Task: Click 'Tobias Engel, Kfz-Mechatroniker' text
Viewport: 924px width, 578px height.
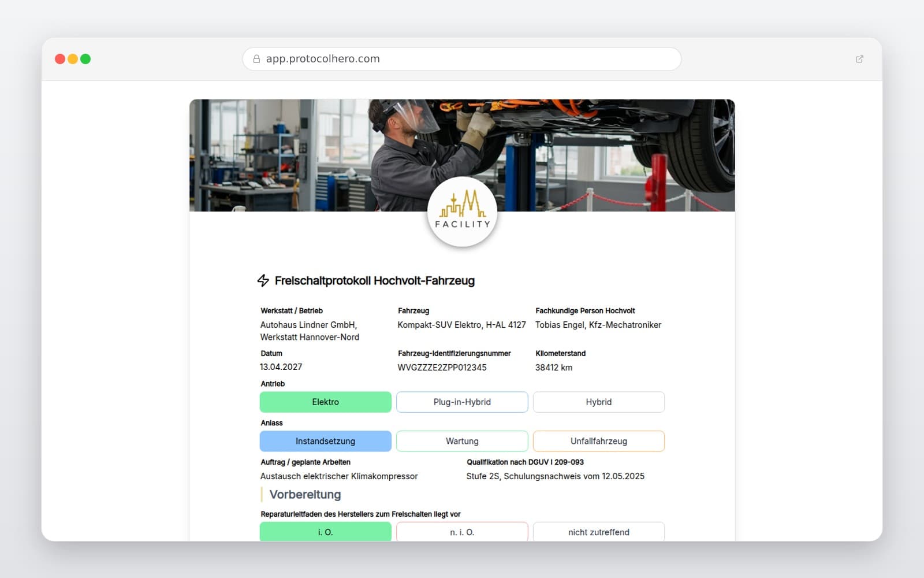Action: click(x=598, y=325)
